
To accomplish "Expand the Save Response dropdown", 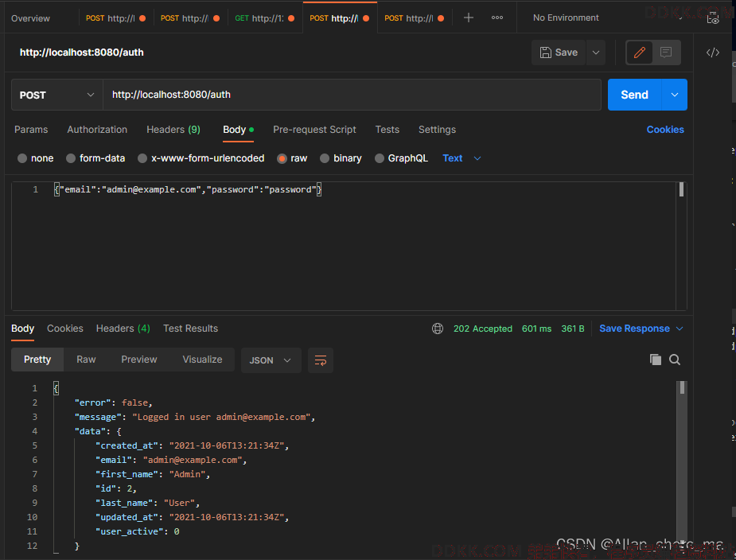I will pyautogui.click(x=680, y=329).
